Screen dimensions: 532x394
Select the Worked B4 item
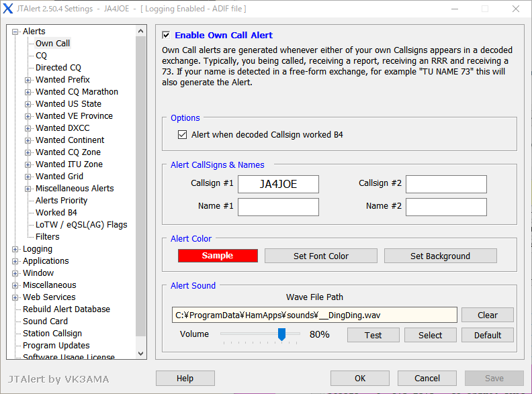coord(56,213)
